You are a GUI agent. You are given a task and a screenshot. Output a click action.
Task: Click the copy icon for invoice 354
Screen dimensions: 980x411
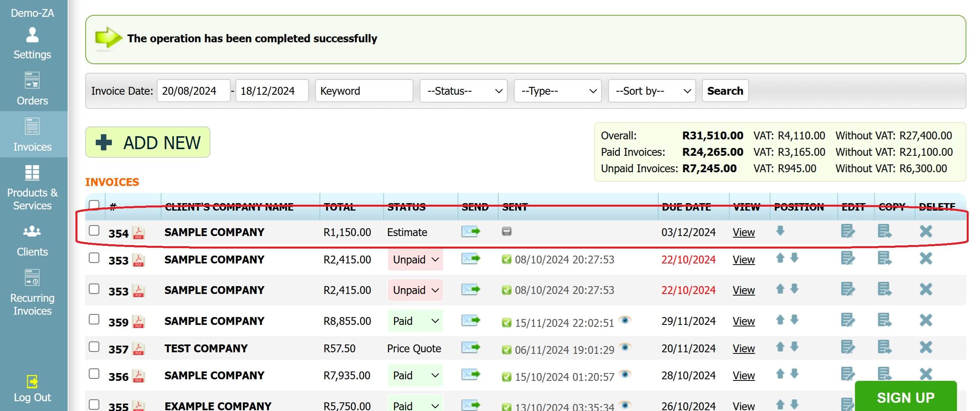(885, 231)
